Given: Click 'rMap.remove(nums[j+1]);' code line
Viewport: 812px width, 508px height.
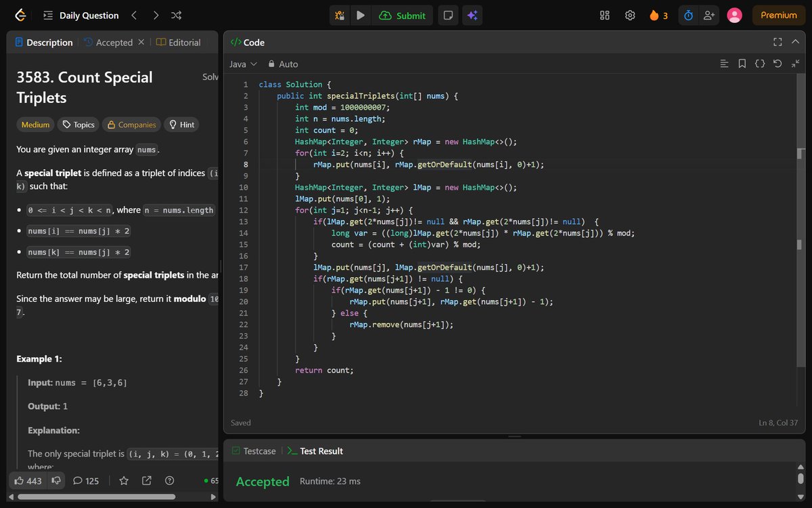Looking at the screenshot, I should (x=401, y=324).
